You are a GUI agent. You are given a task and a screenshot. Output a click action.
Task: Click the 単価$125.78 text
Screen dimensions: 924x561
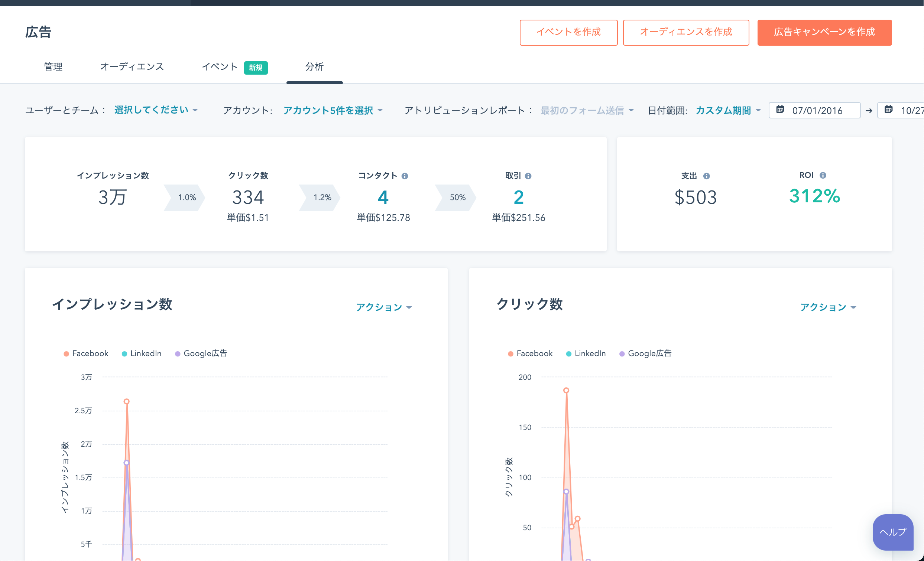pyautogui.click(x=383, y=218)
